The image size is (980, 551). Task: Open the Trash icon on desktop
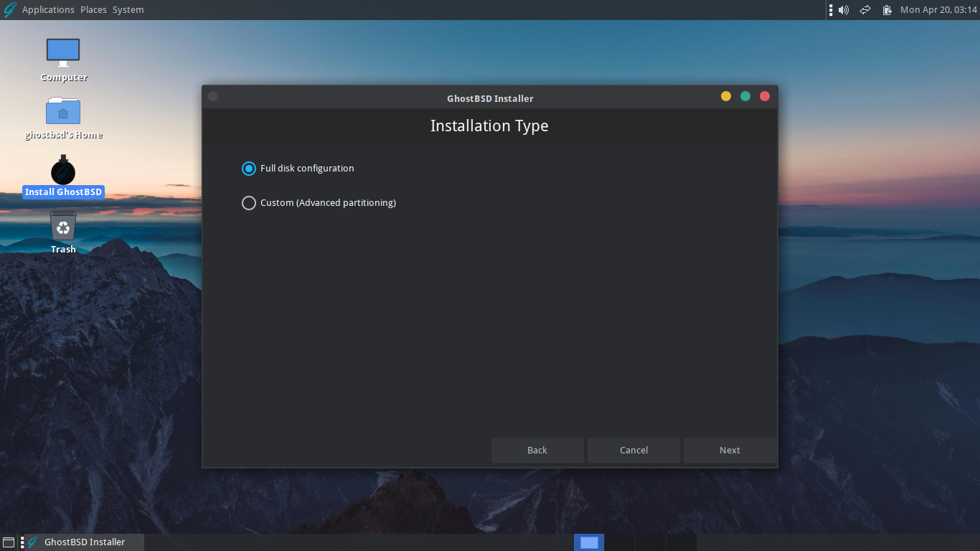coord(63,230)
